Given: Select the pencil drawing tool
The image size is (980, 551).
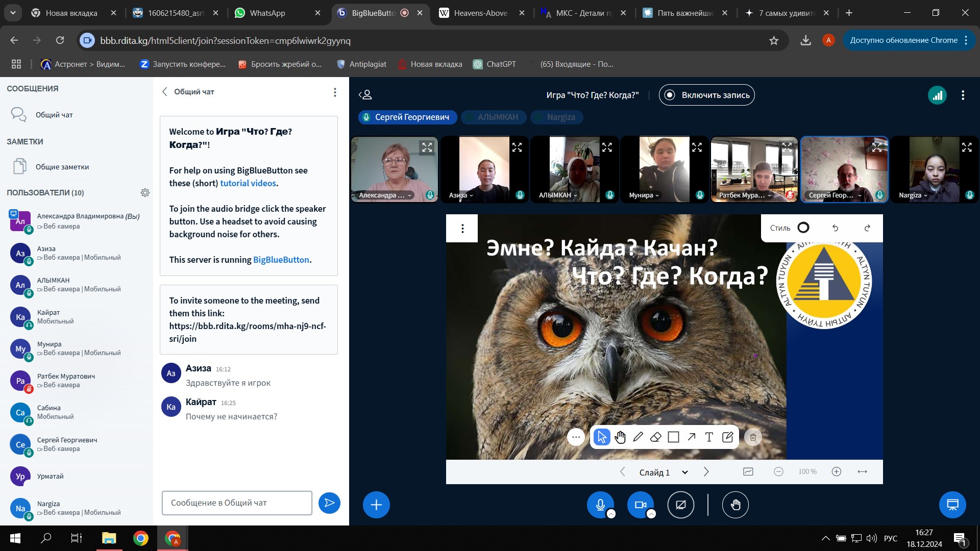Looking at the screenshot, I should point(638,437).
